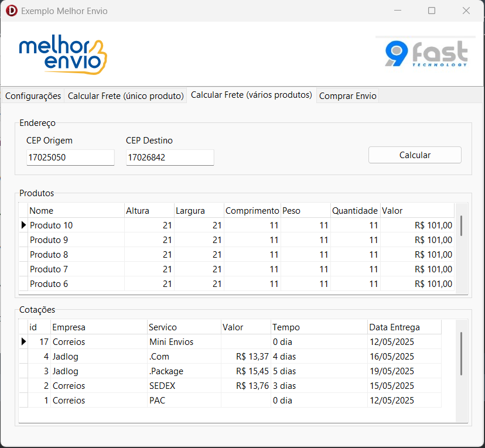This screenshot has width=485, height=448.
Task: Select the Produto 9 row
Action: pos(237,240)
